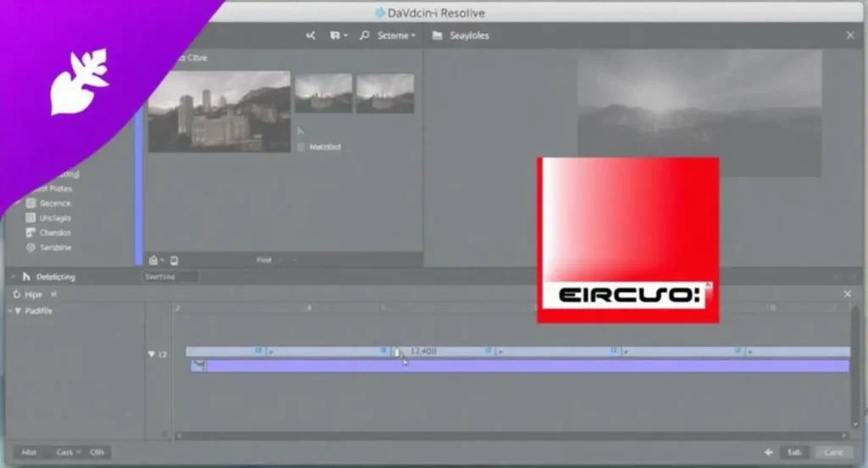Screen dimensions: 868x468
Task: Click the small icon right of Hipe
Action: [53, 294]
